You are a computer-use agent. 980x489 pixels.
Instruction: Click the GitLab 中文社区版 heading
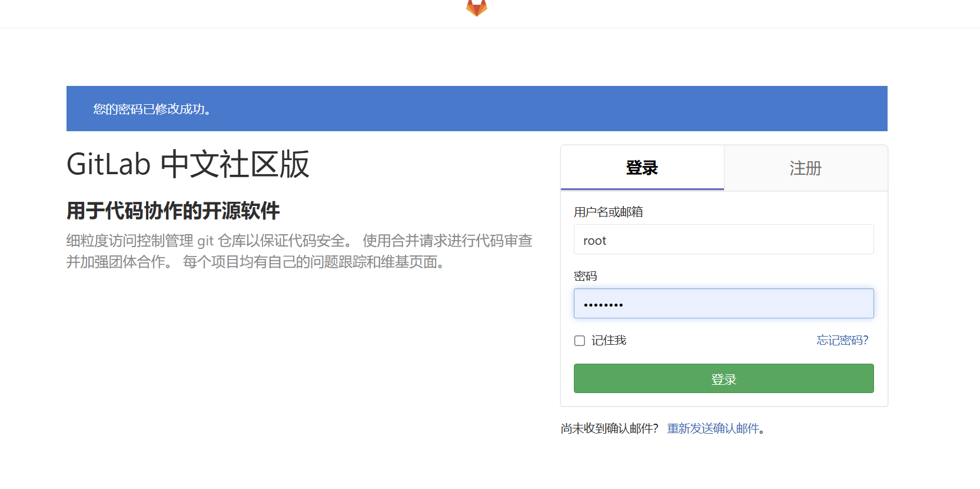188,164
